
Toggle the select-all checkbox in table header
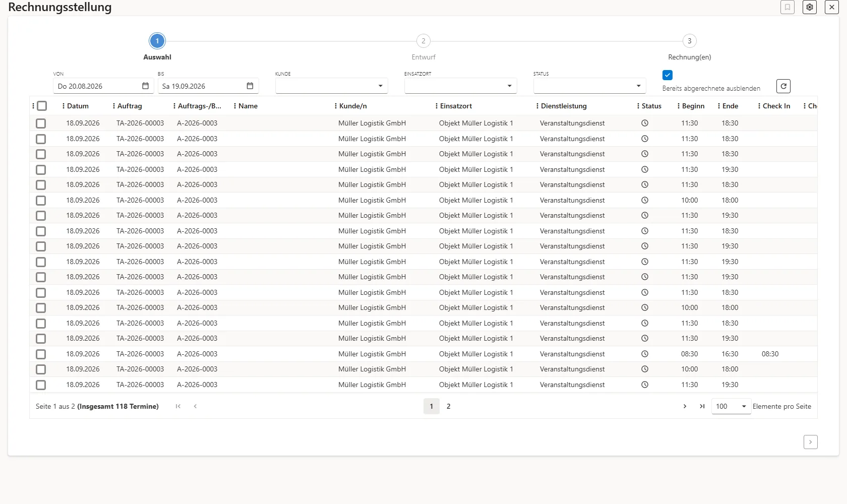[x=42, y=106]
